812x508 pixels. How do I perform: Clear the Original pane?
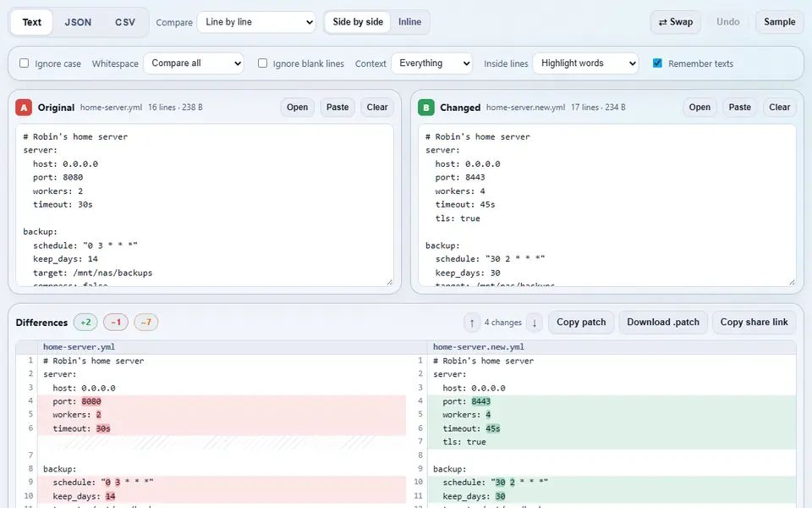pos(377,108)
